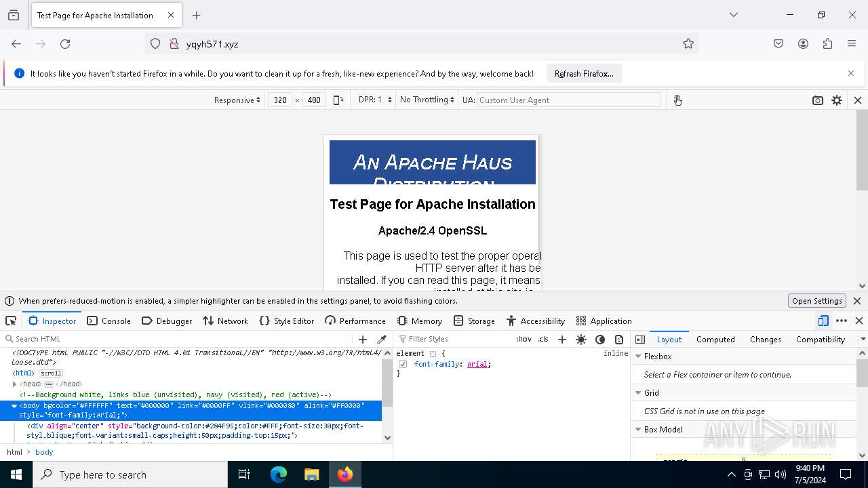Open responsive design settings gear
The image size is (868, 488).
click(837, 100)
